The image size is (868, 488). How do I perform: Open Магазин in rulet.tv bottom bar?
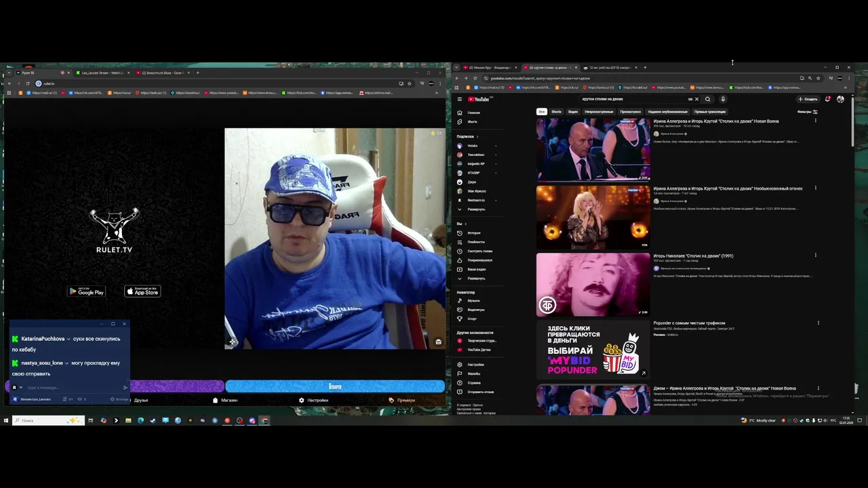pos(226,400)
